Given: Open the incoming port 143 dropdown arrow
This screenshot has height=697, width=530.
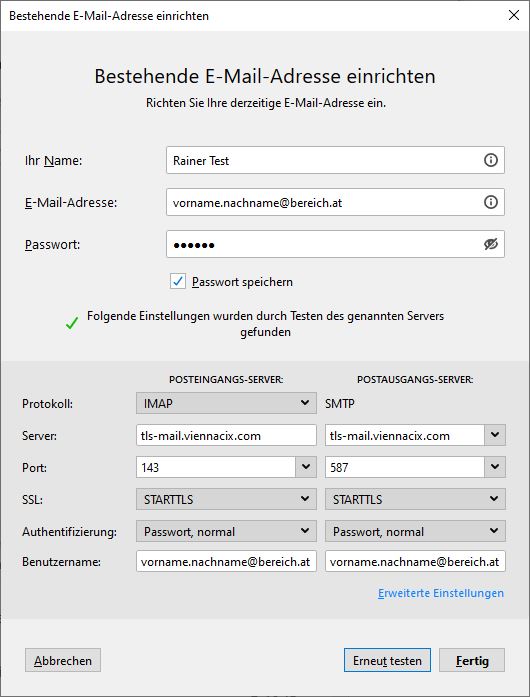Looking at the screenshot, I should click(x=306, y=467).
